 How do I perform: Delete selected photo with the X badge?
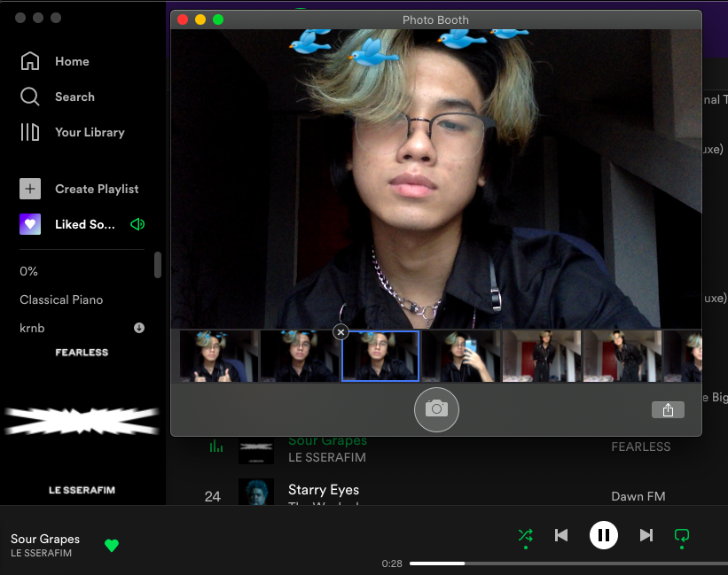pyautogui.click(x=341, y=332)
